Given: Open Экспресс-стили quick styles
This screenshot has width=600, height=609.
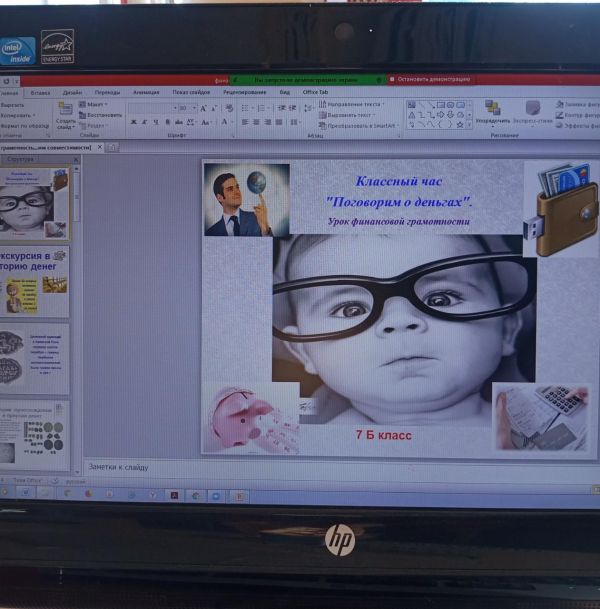Looking at the screenshot, I should (x=532, y=110).
